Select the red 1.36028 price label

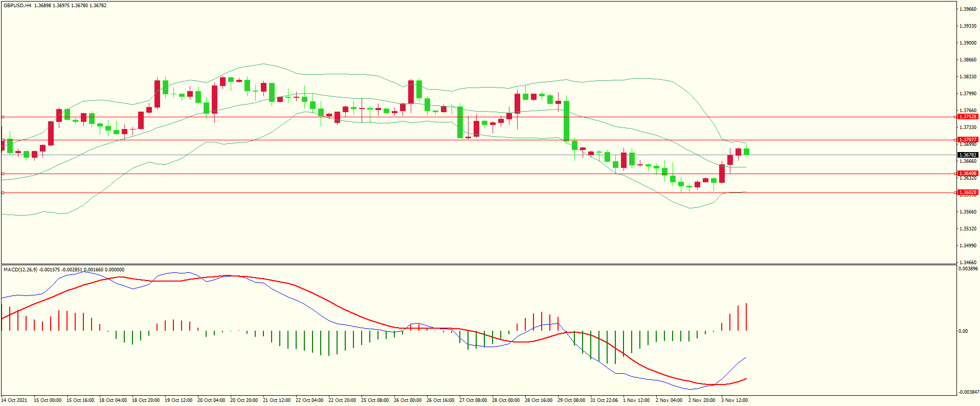pyautogui.click(x=968, y=193)
